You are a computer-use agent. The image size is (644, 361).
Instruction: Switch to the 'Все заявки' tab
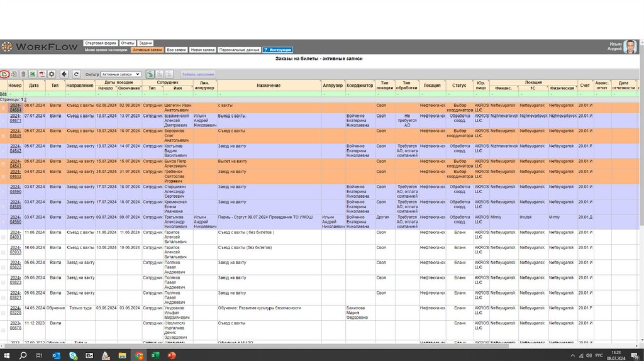point(176,50)
